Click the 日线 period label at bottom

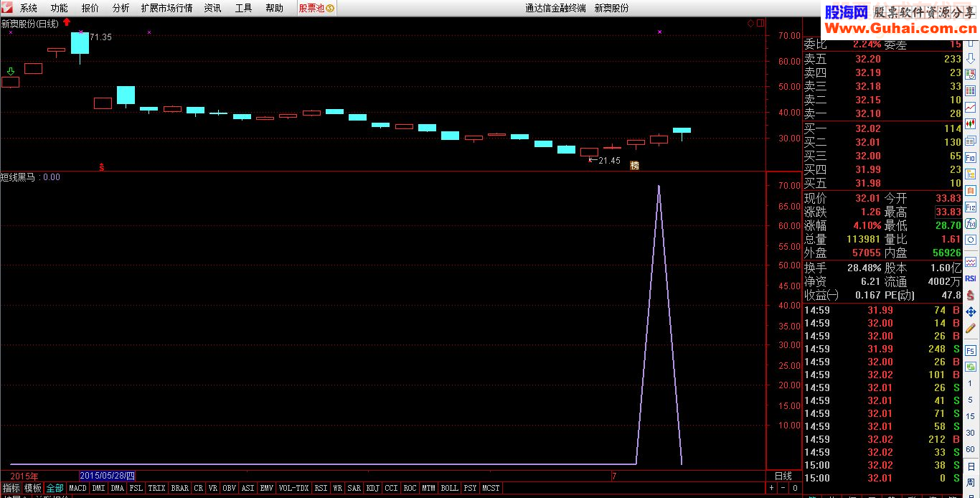pos(783,476)
